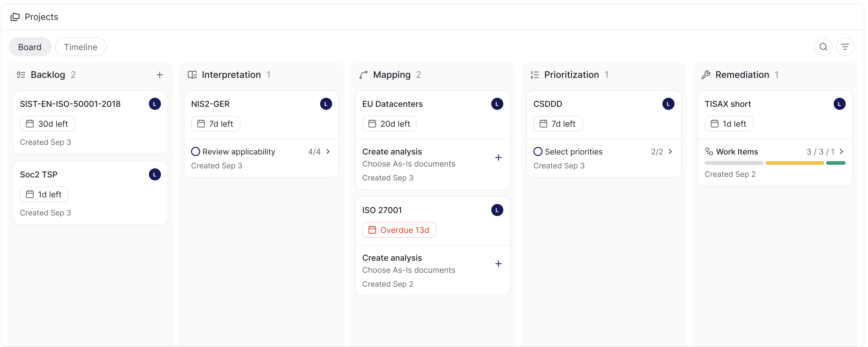Click the Prioritization numbered list icon
This screenshot has height=347, width=868.
pyautogui.click(x=534, y=74)
